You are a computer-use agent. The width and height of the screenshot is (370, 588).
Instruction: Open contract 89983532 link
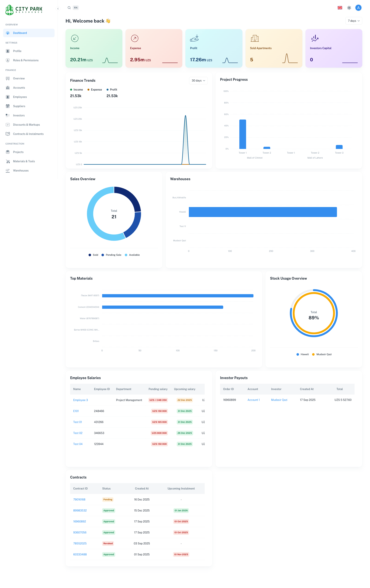click(80, 511)
